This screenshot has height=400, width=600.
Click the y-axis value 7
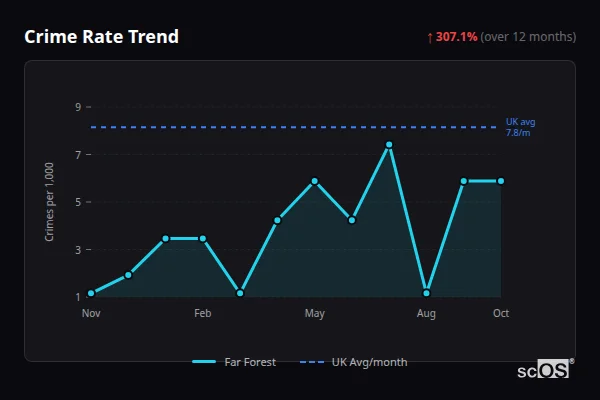point(78,155)
